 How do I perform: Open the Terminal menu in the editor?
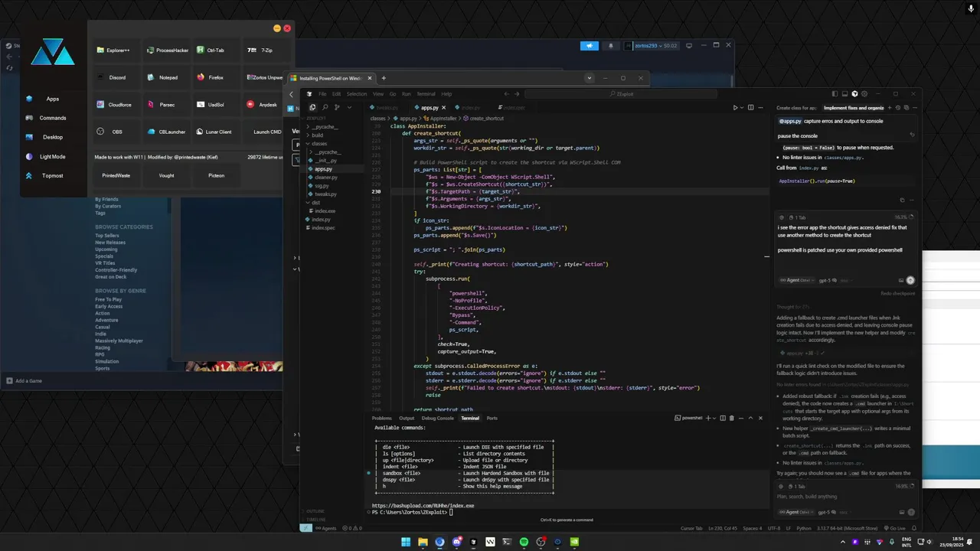[426, 94]
